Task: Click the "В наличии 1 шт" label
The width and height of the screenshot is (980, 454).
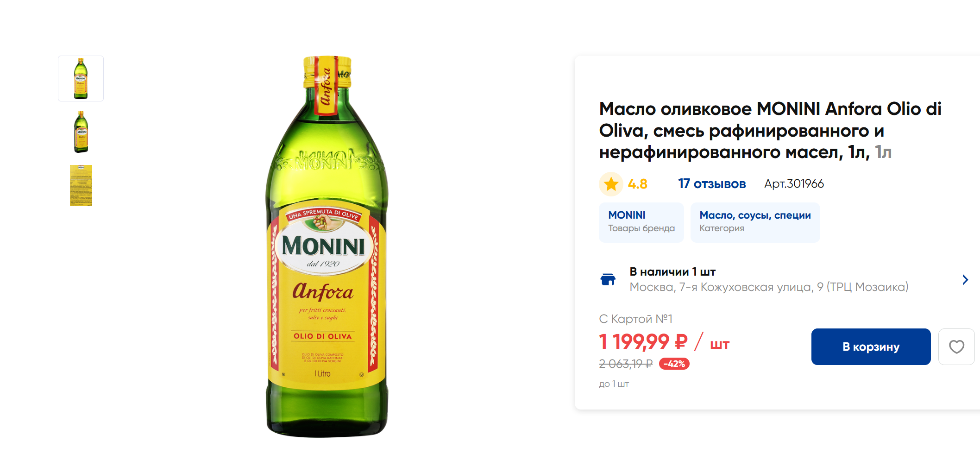Action: pyautogui.click(x=672, y=272)
